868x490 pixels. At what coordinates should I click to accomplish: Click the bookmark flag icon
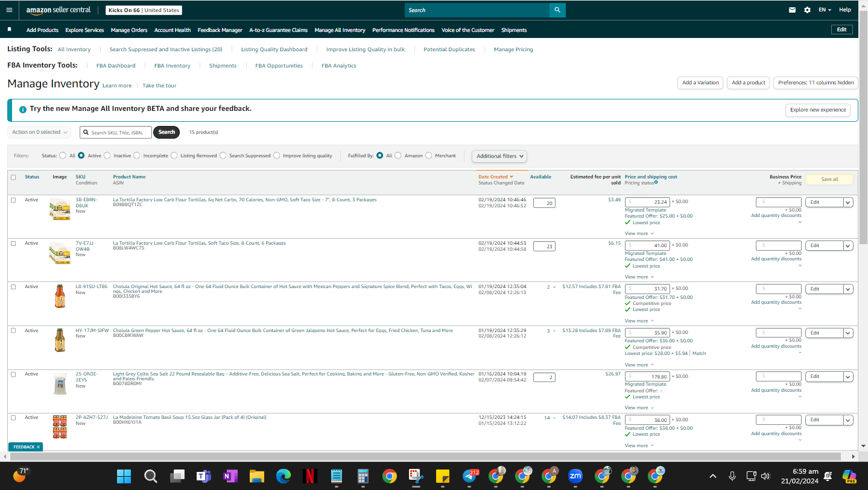click(x=9, y=30)
